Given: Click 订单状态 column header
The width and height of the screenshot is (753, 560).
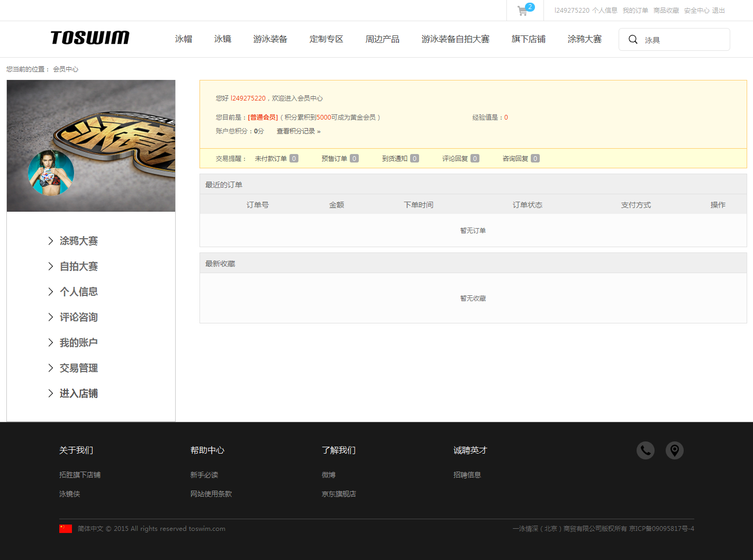Looking at the screenshot, I should tap(528, 205).
